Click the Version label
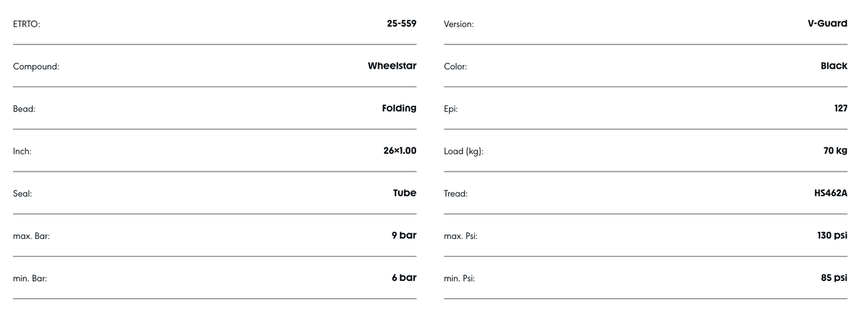The image size is (868, 311). click(x=459, y=24)
